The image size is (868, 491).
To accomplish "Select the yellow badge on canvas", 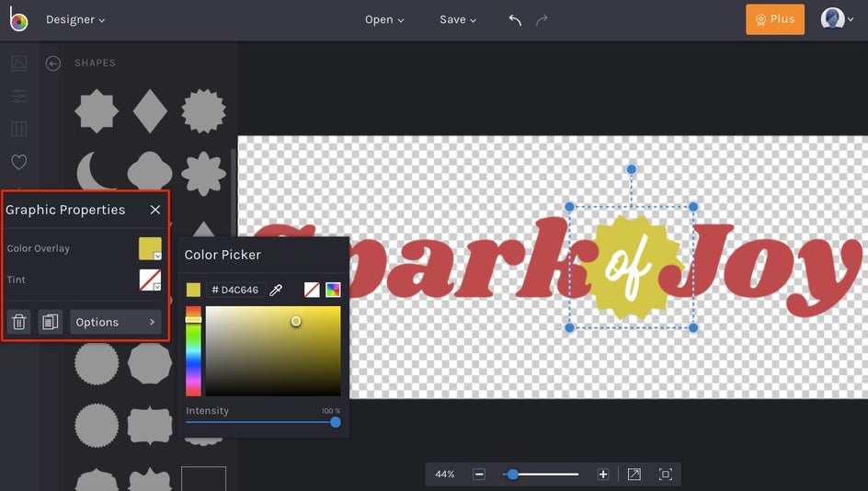I will pos(631,267).
